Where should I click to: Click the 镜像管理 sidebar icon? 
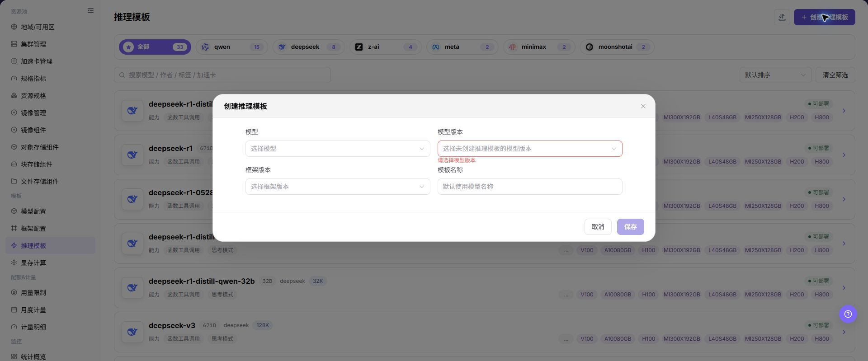14,113
